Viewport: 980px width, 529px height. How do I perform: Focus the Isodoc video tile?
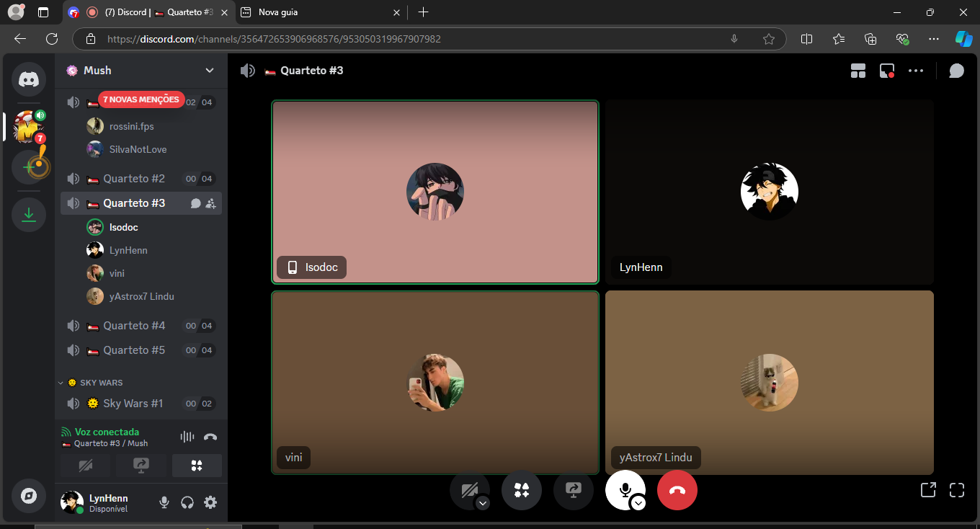[x=435, y=192]
